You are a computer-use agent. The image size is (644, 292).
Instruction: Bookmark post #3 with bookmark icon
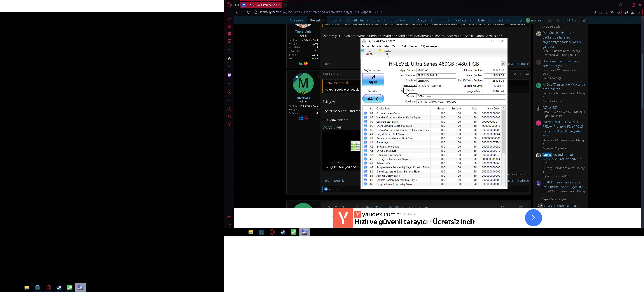click(x=521, y=74)
